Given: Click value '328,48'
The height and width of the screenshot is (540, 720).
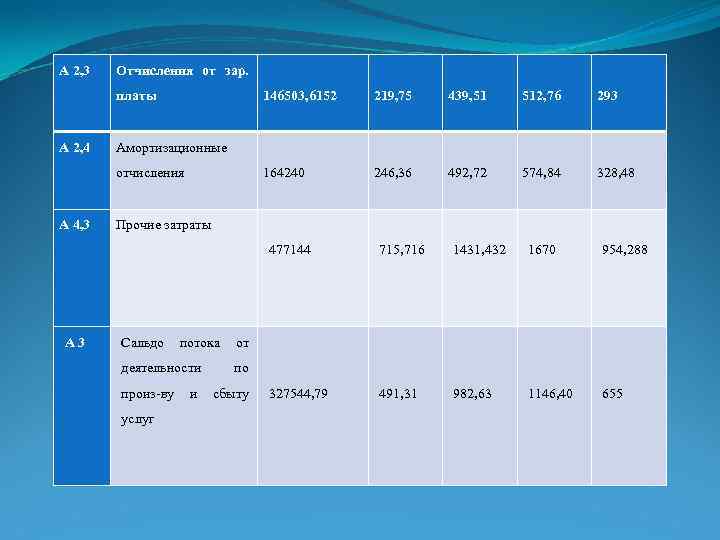Looking at the screenshot, I should [616, 173].
